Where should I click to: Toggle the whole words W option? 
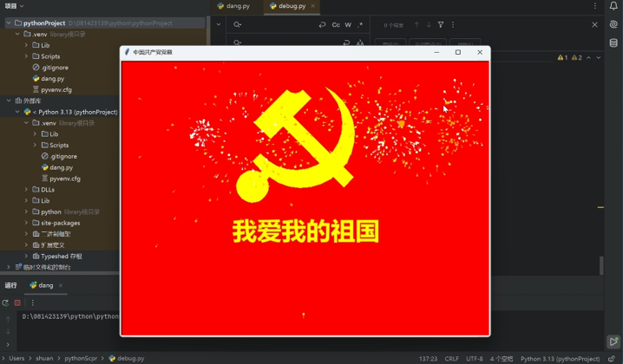349,25
